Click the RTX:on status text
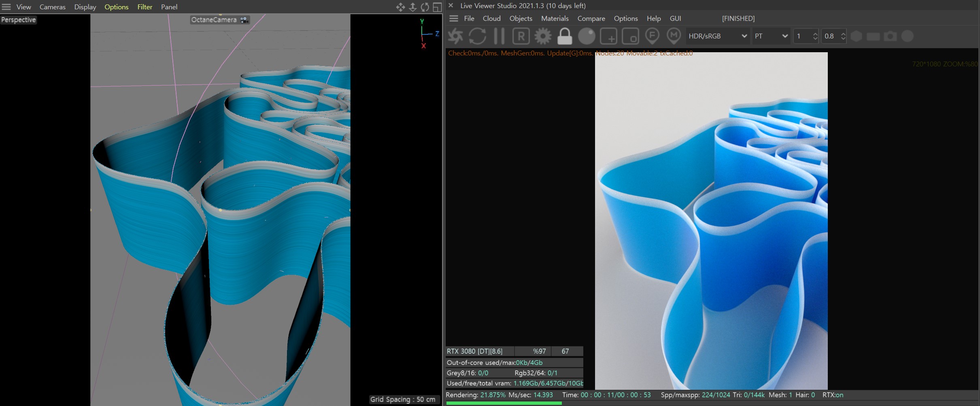This screenshot has width=980, height=406. coord(833,395)
